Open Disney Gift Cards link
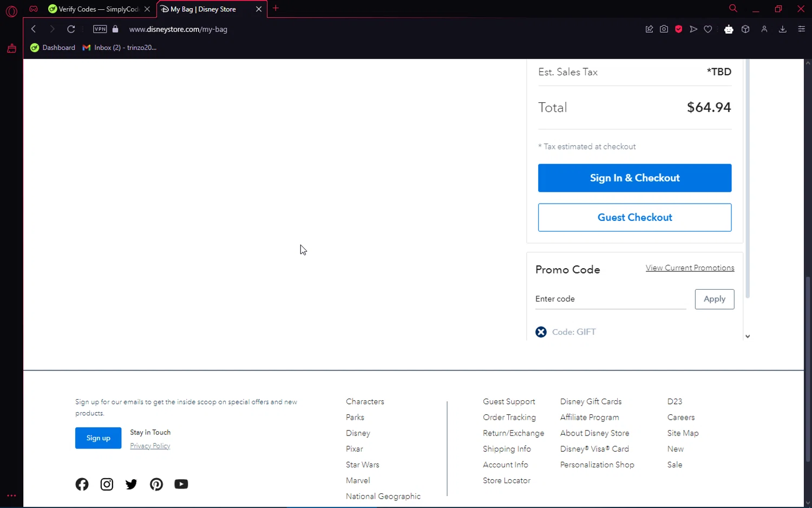The height and width of the screenshot is (508, 812). tap(591, 401)
